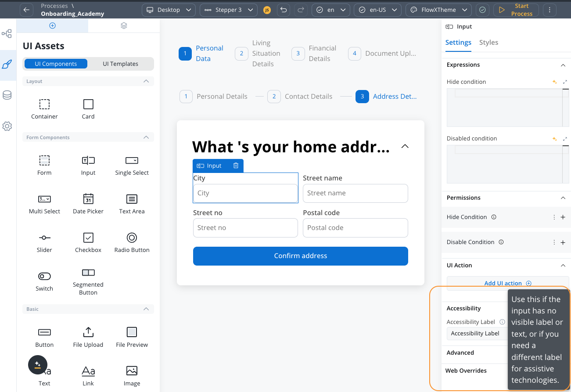This screenshot has width=571, height=392.
Task: Pick the Image component
Action: point(132,376)
